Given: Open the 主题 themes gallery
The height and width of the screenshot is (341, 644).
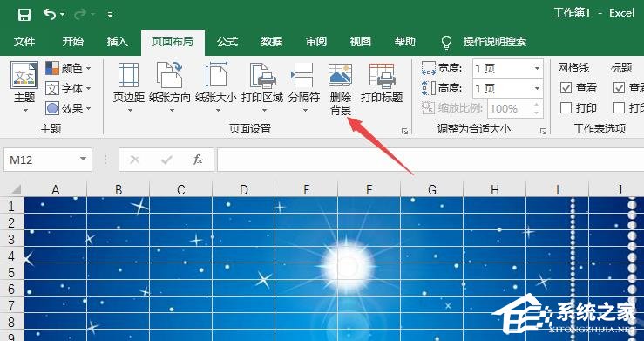Looking at the screenshot, I should [24, 86].
